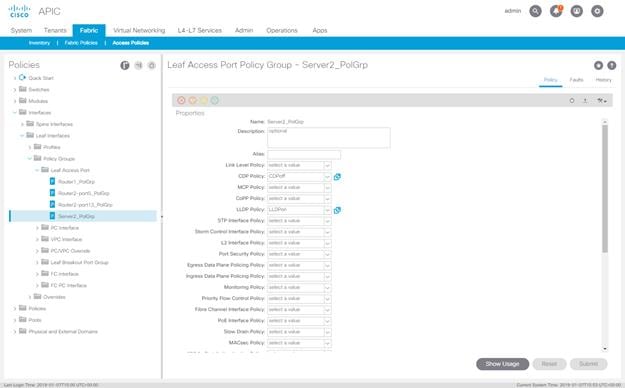The width and height of the screenshot is (625, 388).
Task: Switch to the History tab
Action: tap(603, 80)
